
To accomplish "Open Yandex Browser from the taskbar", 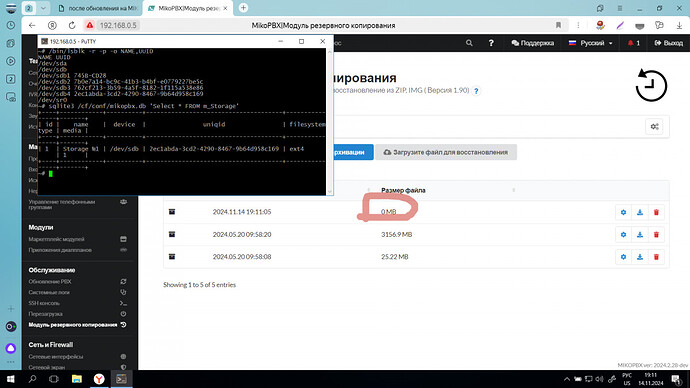I will coord(99,379).
